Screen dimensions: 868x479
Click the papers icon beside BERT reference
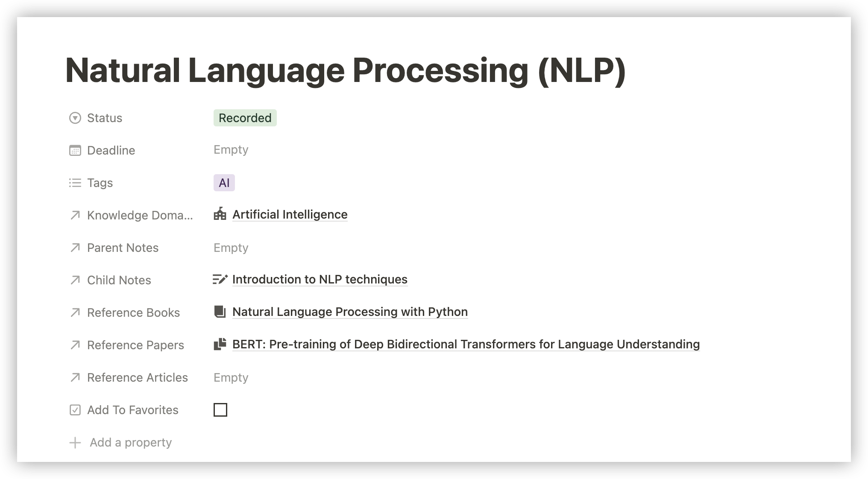coord(220,344)
